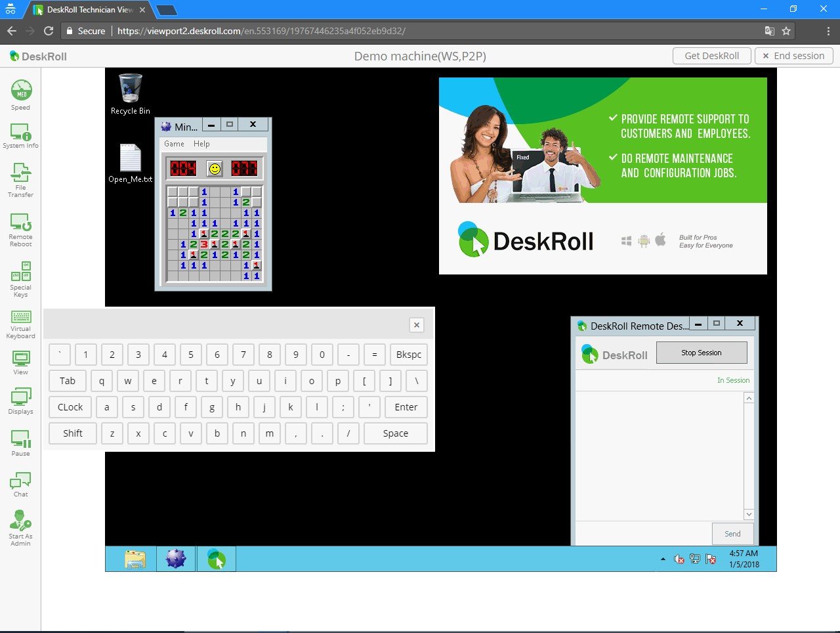This screenshot has height=633, width=840.
Task: Click the 'a' key on virtual keyboard
Action: click(107, 407)
